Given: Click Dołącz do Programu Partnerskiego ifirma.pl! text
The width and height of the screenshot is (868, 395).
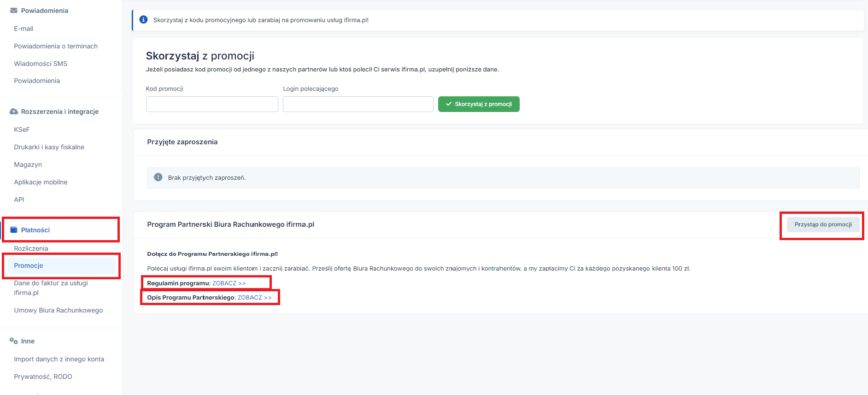Looking at the screenshot, I should pos(212,254).
